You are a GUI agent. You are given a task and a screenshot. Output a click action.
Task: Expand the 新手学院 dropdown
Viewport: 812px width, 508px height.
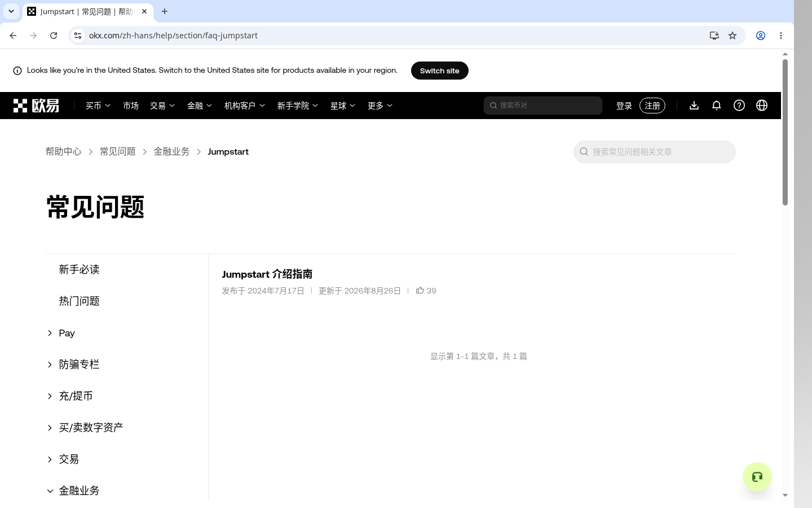point(298,106)
